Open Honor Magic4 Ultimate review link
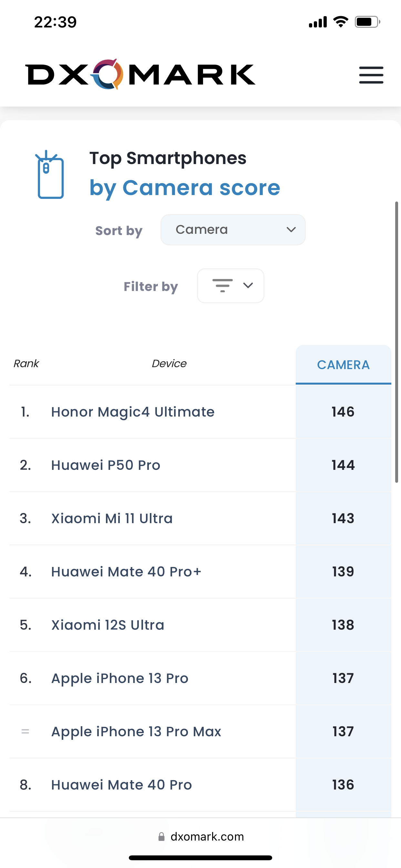401x868 pixels. point(133,412)
